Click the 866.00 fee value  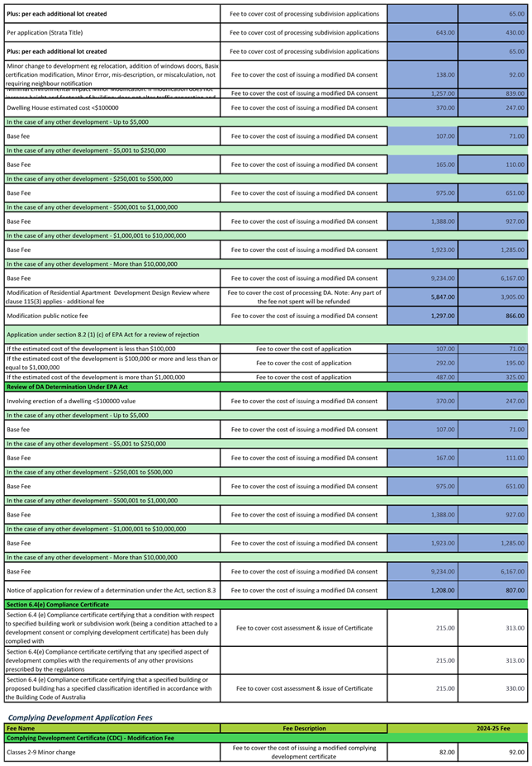pos(515,316)
